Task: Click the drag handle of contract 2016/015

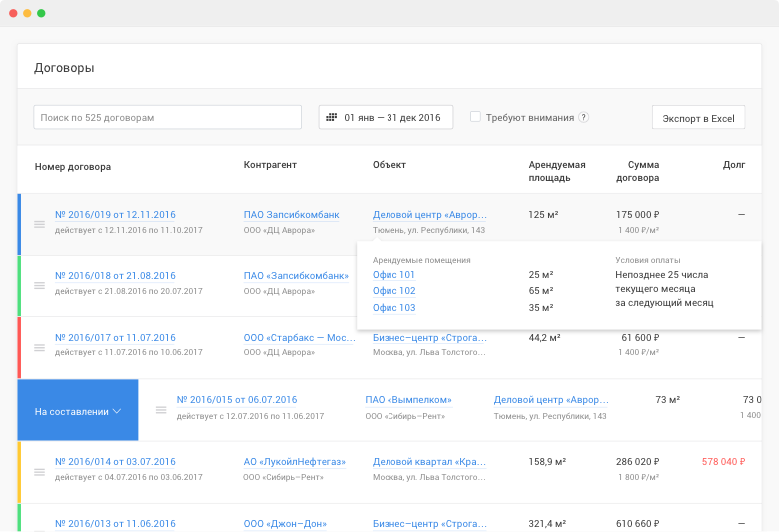Action: click(x=161, y=409)
